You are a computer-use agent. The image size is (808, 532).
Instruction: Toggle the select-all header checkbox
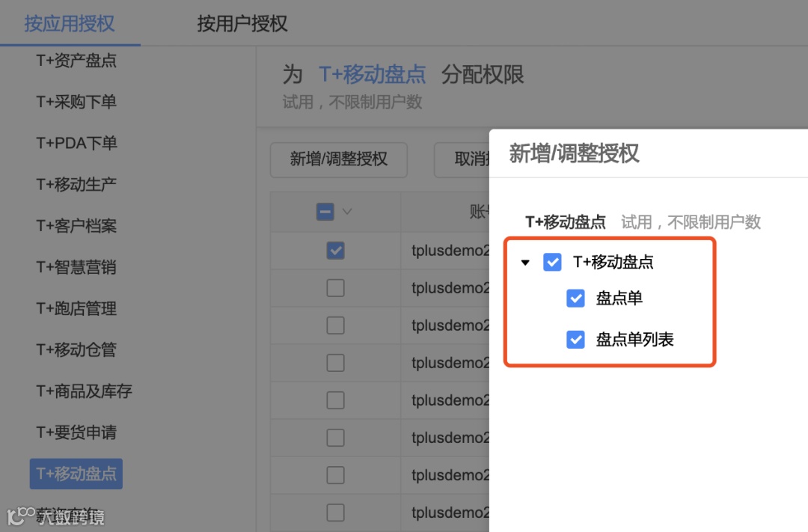pyautogui.click(x=325, y=211)
